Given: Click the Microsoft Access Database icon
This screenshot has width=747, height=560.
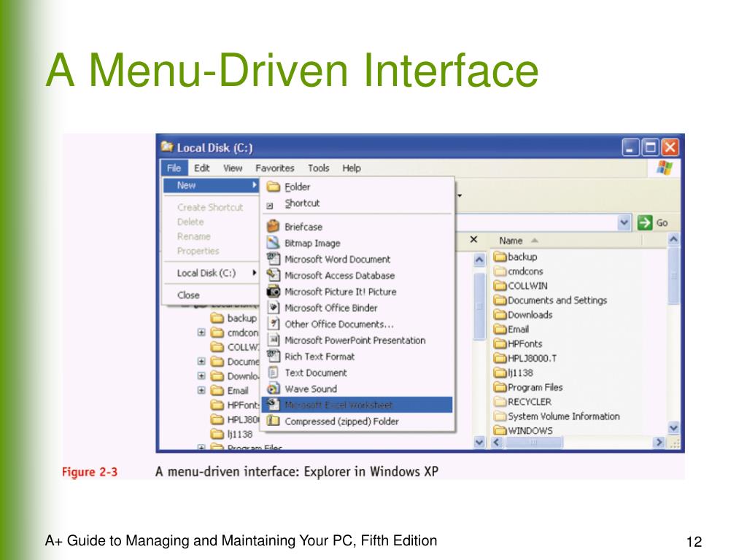Looking at the screenshot, I should (273, 275).
